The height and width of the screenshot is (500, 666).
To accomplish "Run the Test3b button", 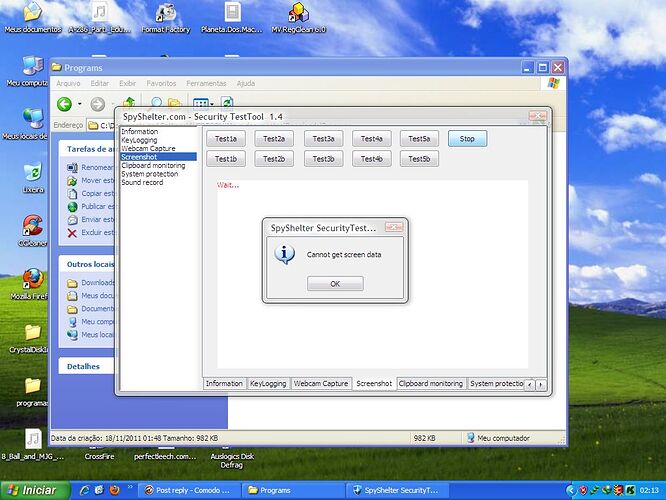I will [323, 159].
